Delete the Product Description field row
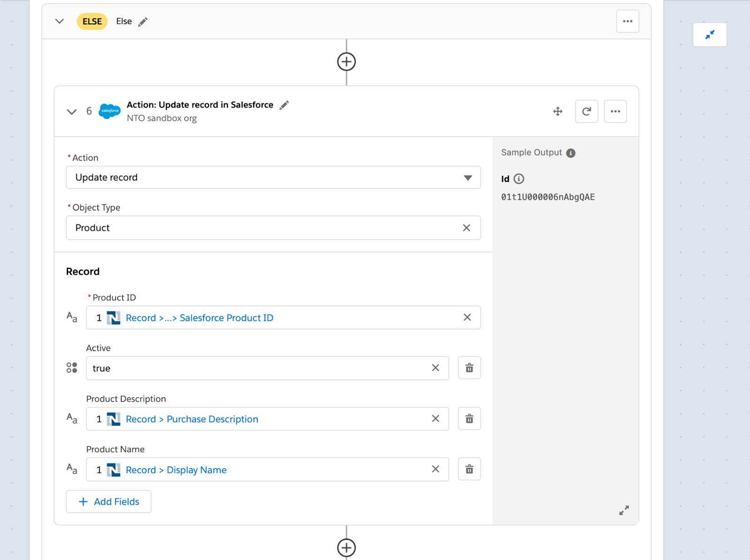Screen dimensions: 750x560 pyautogui.click(x=469, y=418)
